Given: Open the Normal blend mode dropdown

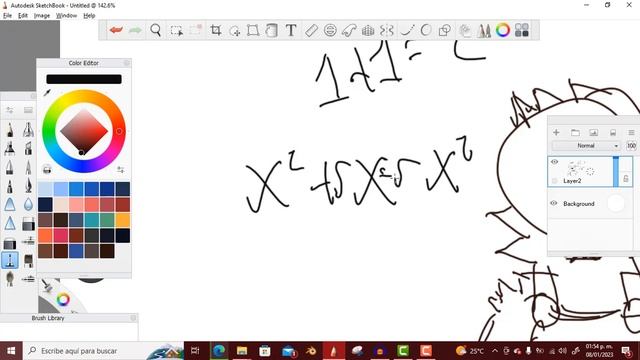Looking at the screenshot, I should tap(586, 146).
